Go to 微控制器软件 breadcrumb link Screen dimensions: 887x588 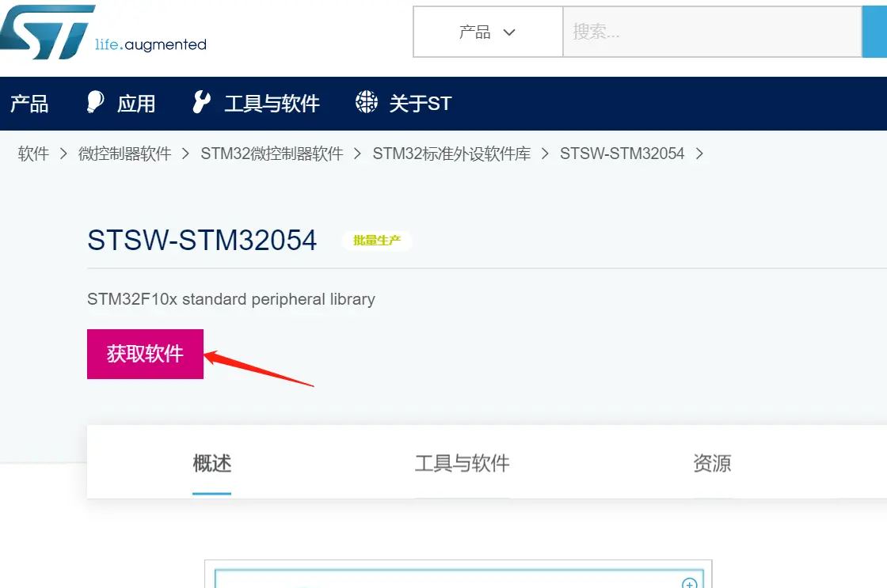pyautogui.click(x=125, y=154)
